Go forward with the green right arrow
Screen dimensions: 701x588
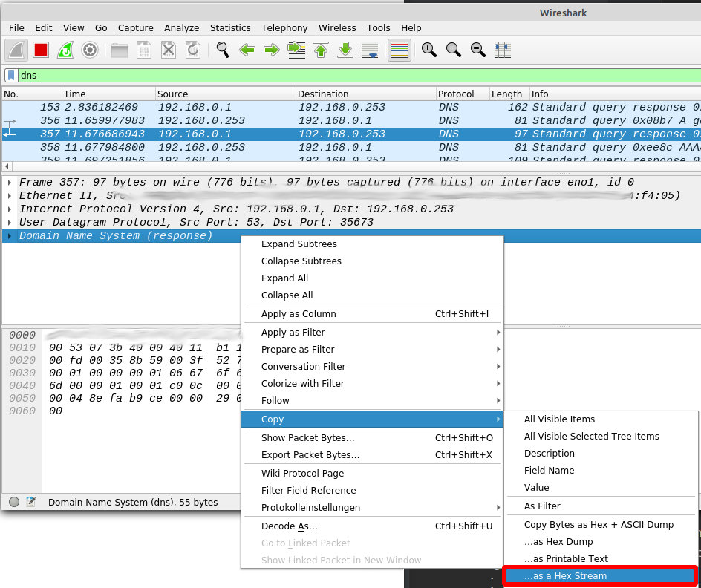pyautogui.click(x=272, y=50)
